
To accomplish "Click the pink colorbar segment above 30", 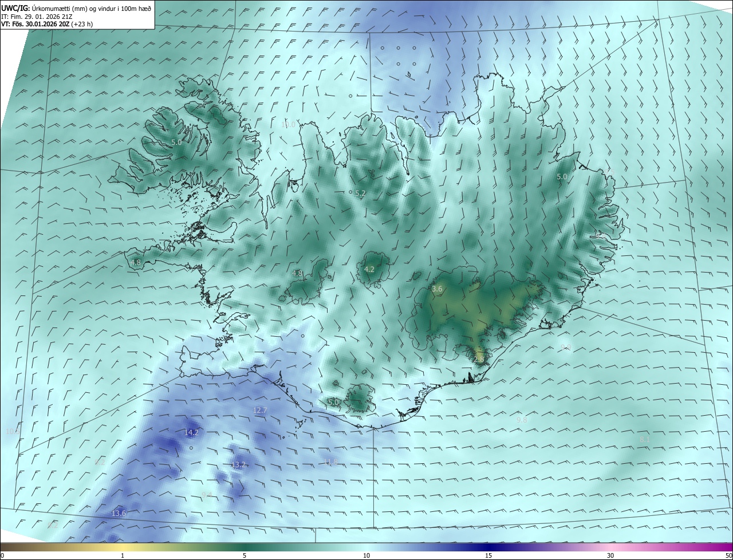I will 610,547.
